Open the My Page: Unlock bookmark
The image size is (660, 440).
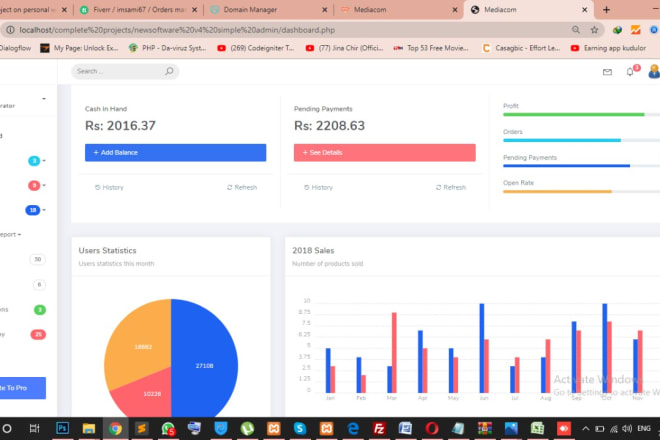point(80,48)
